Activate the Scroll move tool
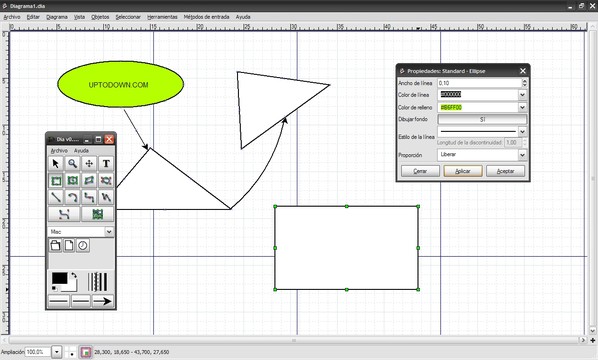Image resolution: width=598 pixels, height=360 pixels. pyautogui.click(x=89, y=164)
